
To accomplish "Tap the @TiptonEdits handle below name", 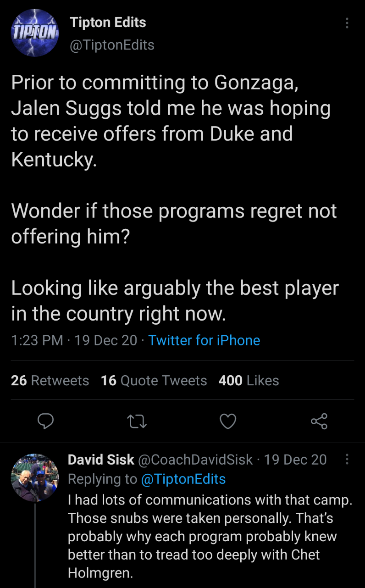I will (112, 45).
